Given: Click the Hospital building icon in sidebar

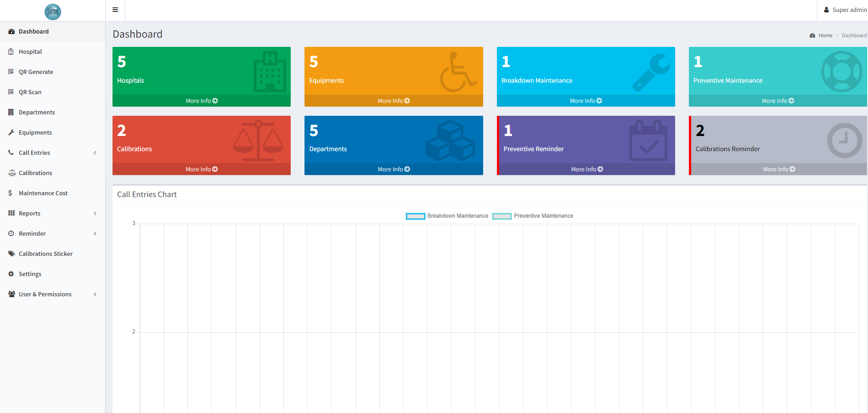Looking at the screenshot, I should click(11, 52).
